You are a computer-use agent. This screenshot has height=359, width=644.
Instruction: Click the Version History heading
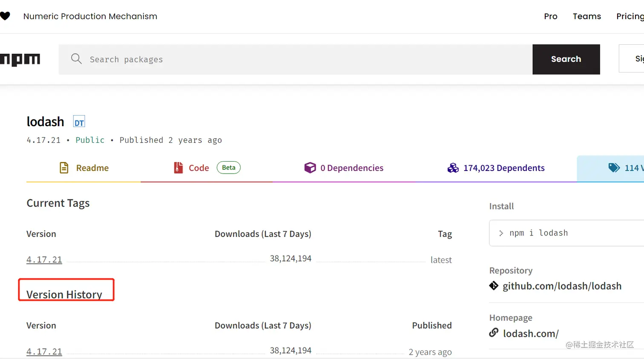[x=64, y=295]
